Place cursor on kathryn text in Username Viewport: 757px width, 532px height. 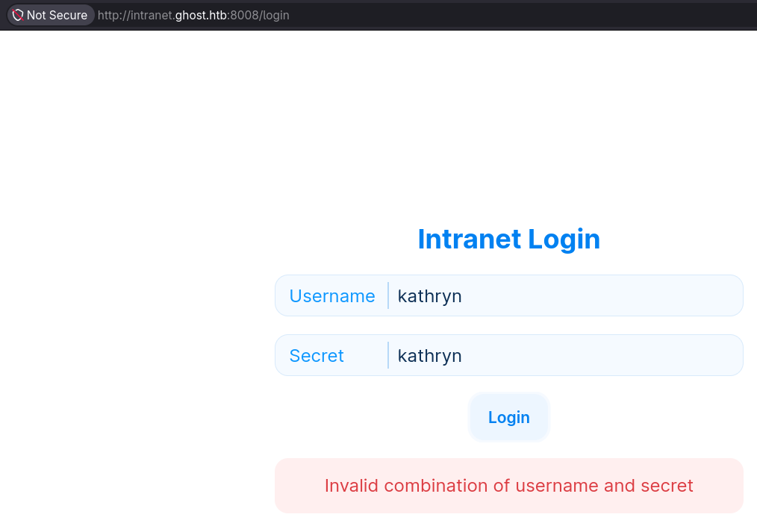coord(430,296)
